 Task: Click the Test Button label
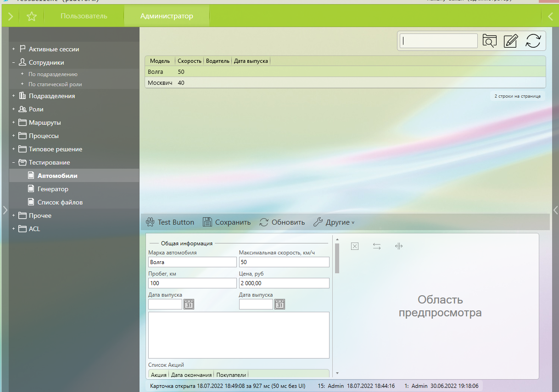[176, 222]
